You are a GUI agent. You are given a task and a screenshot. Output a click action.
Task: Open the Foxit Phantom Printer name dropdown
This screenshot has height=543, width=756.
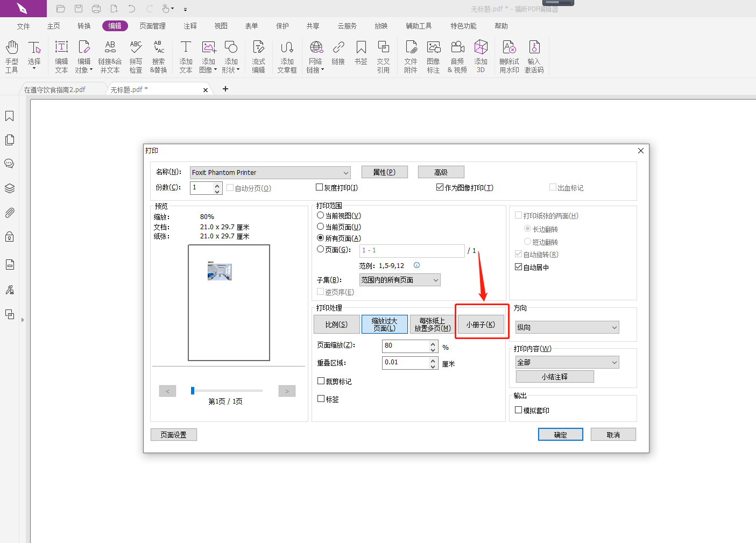click(346, 172)
